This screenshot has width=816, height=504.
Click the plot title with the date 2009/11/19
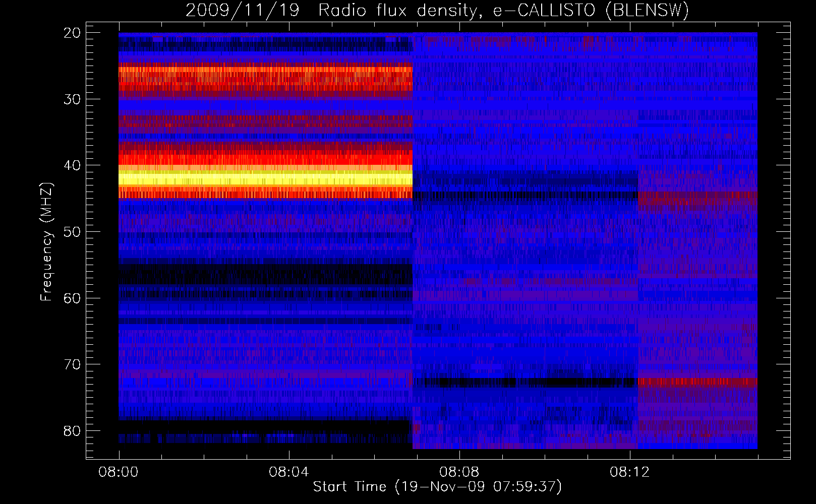click(x=437, y=10)
